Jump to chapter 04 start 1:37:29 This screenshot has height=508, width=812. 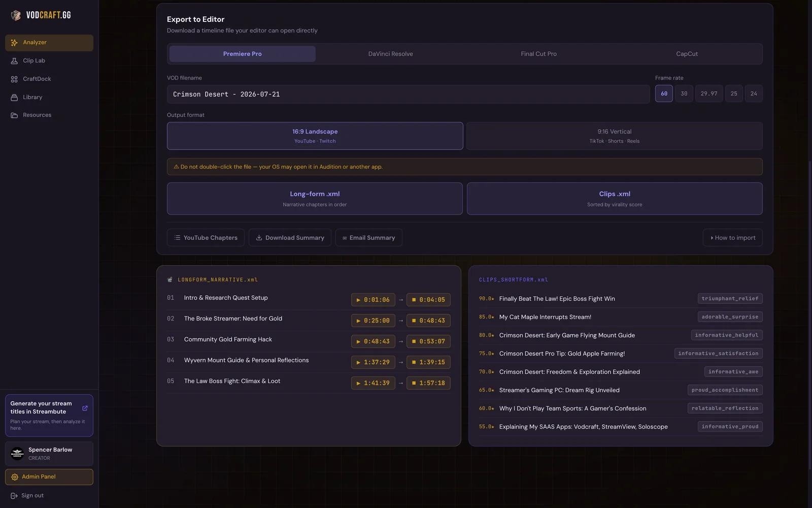tap(373, 362)
